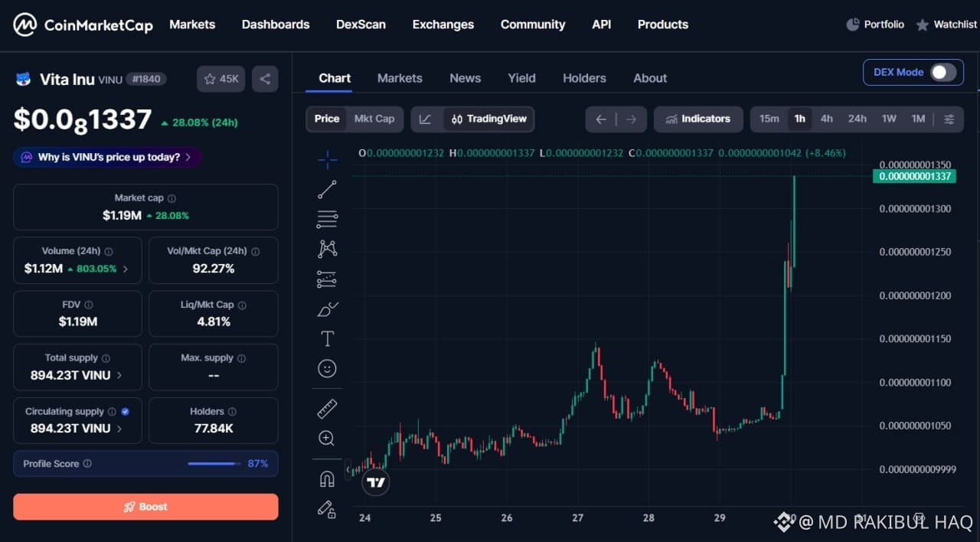
Task: Toggle the magnet snap mode
Action: point(327,479)
